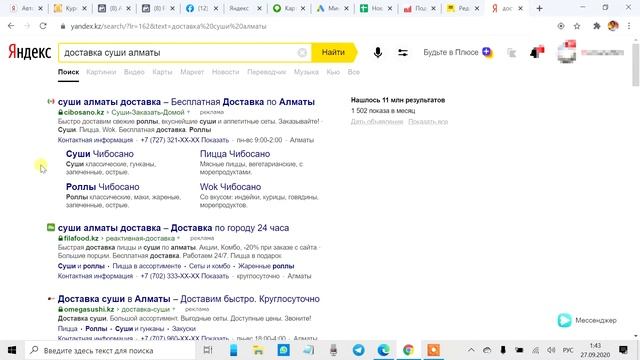
Task: Switch to Новости tab
Action: pos(225,72)
